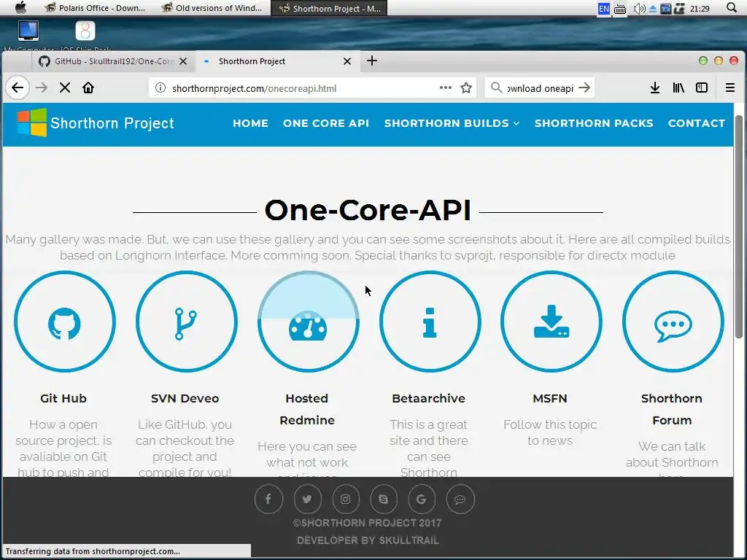Click the MSFN heading link
This screenshot has width=747, height=560.
[x=550, y=398]
